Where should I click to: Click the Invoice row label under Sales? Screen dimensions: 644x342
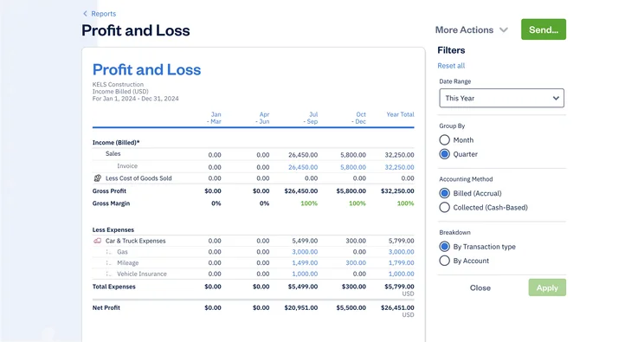127,166
